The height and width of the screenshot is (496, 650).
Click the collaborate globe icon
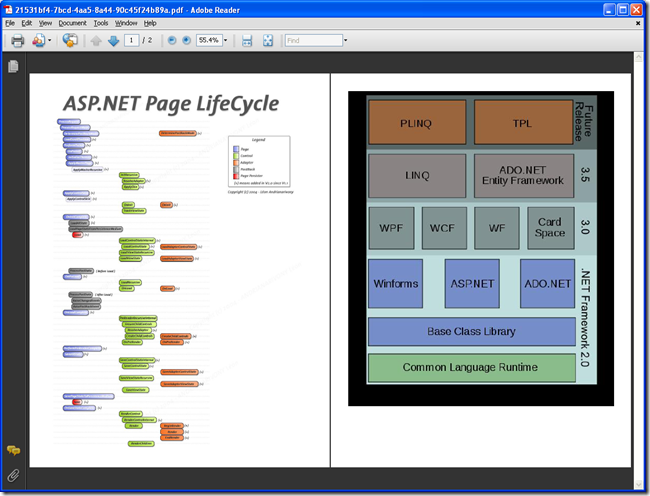click(70, 40)
